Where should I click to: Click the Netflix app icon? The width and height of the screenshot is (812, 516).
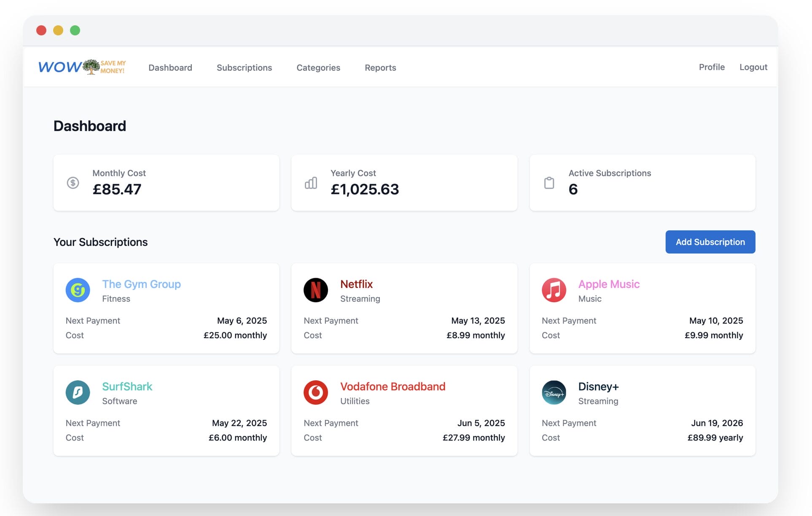(315, 290)
